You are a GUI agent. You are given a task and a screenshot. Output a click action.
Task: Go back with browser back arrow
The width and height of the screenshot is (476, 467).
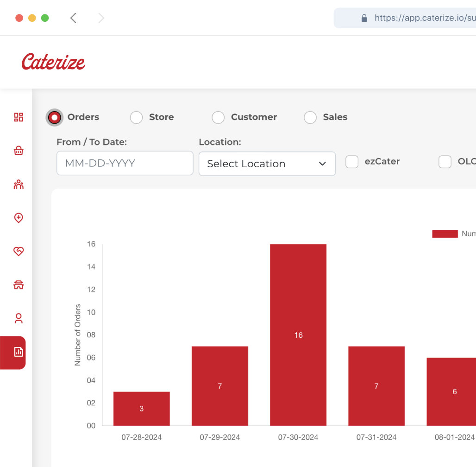click(x=73, y=18)
